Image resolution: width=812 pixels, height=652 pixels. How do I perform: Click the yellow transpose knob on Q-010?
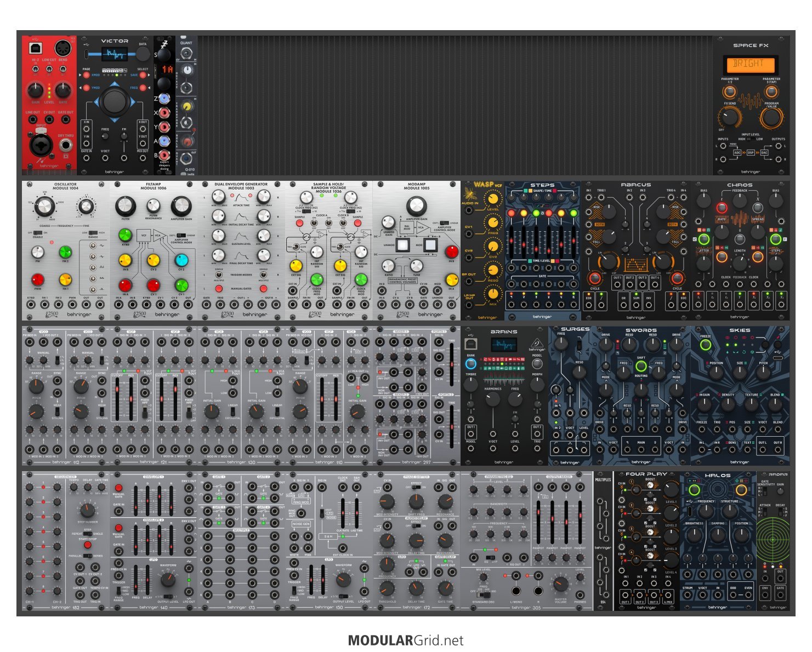coord(187,106)
